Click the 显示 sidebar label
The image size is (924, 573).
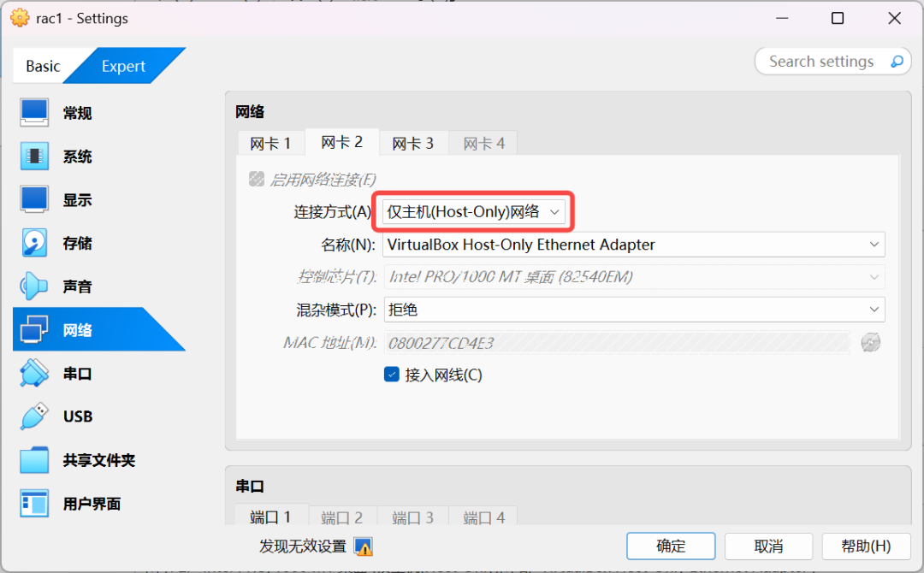point(77,200)
